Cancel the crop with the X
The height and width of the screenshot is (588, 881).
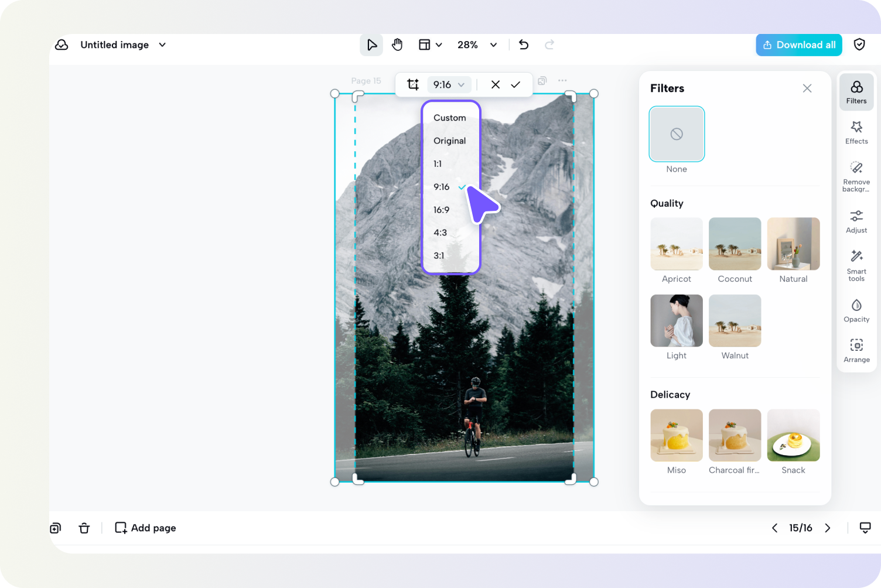pyautogui.click(x=496, y=84)
